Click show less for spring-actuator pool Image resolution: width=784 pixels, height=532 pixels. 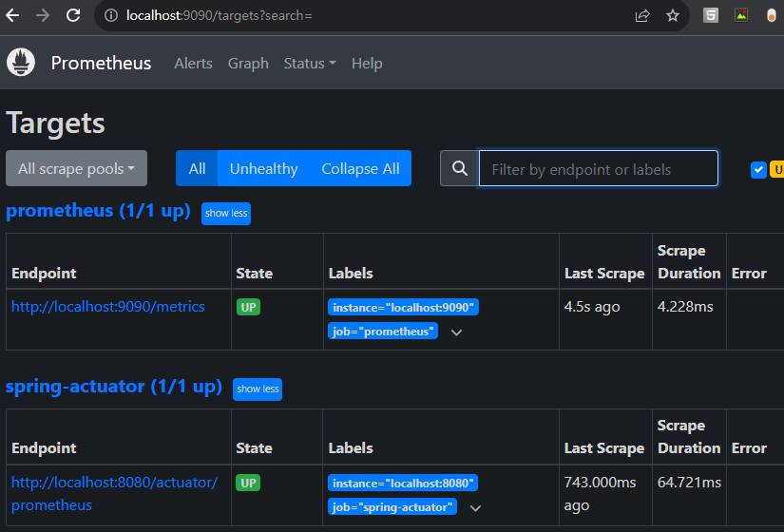point(258,389)
